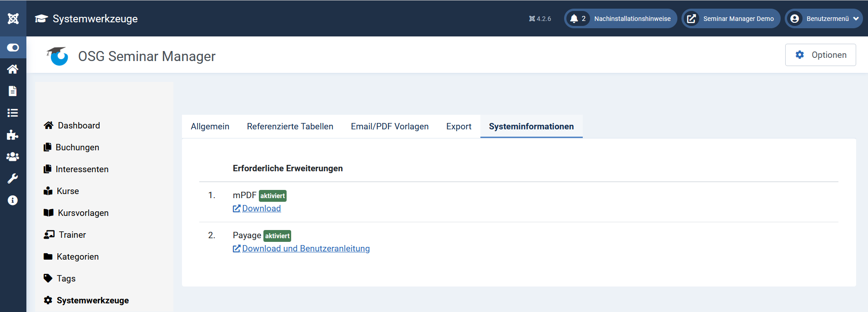Viewport: 868px width, 312px height.
Task: Switch to the Allgemein tab
Action: [x=210, y=127]
